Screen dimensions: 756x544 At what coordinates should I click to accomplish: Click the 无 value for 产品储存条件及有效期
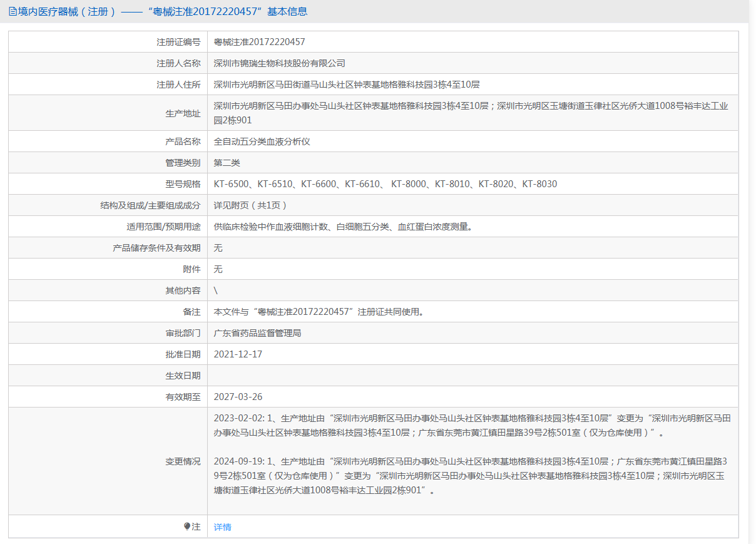(x=218, y=248)
